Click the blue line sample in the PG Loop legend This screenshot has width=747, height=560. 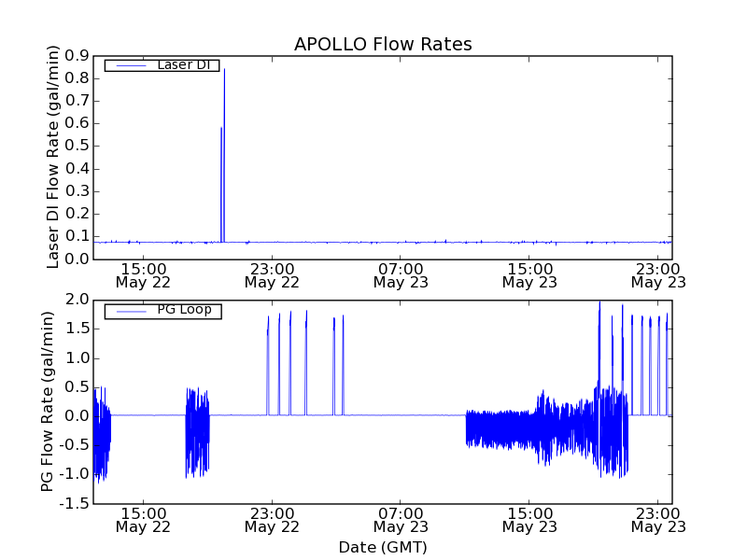point(131,312)
